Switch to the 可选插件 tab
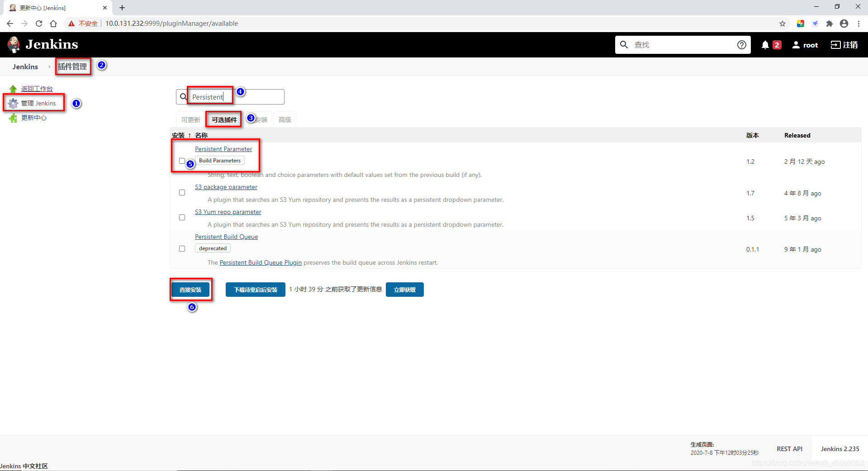The width and height of the screenshot is (868, 471). (224, 120)
